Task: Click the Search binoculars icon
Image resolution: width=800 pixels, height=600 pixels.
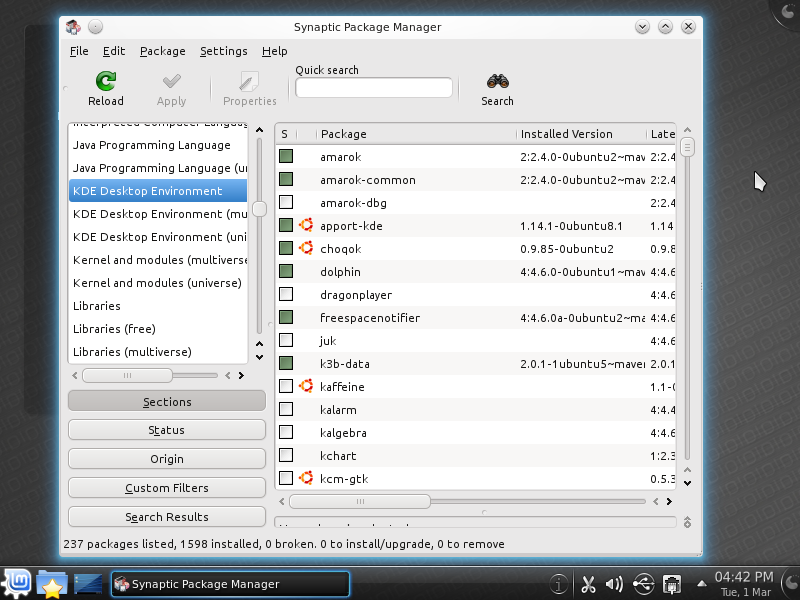Action: (497, 80)
